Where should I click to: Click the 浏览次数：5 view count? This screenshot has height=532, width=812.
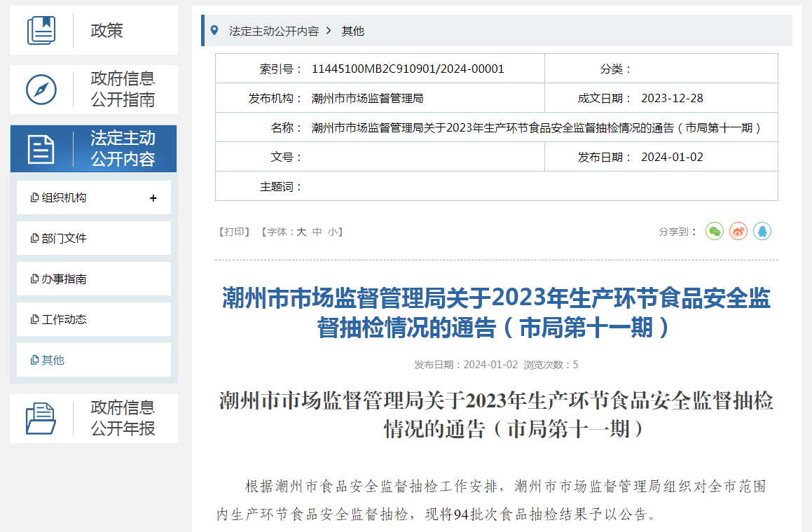click(551, 365)
